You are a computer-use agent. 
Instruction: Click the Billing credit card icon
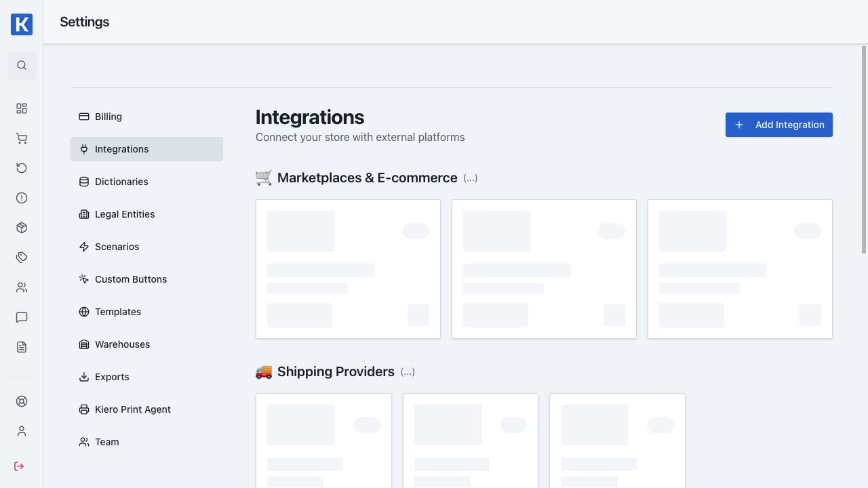84,117
